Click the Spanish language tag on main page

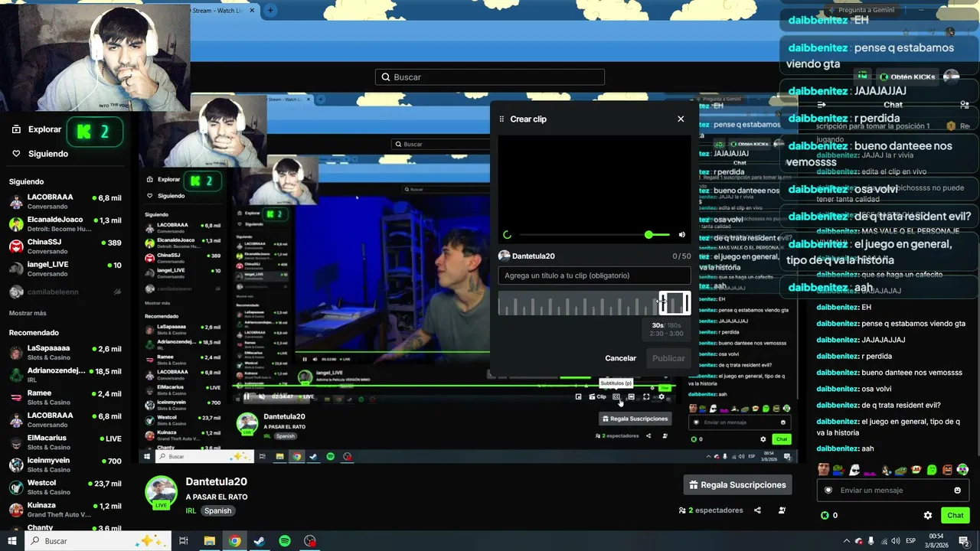point(217,510)
